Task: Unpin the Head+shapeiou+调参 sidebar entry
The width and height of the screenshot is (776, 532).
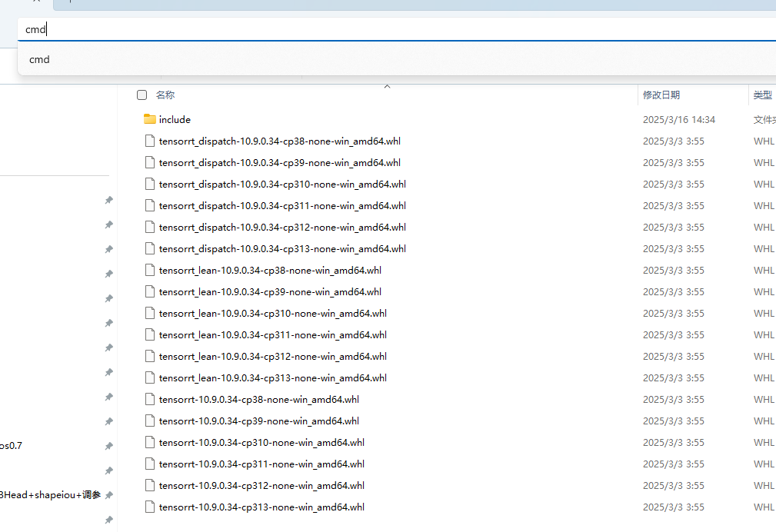Action: 108,494
